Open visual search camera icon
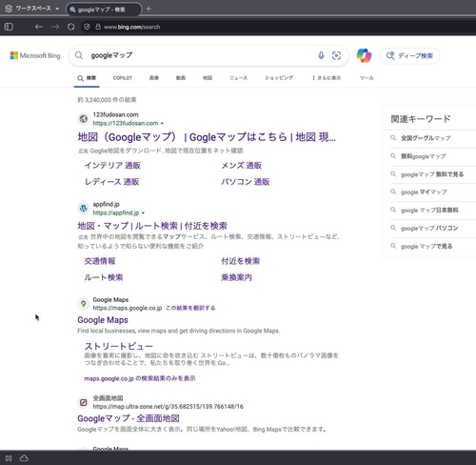 (336, 55)
